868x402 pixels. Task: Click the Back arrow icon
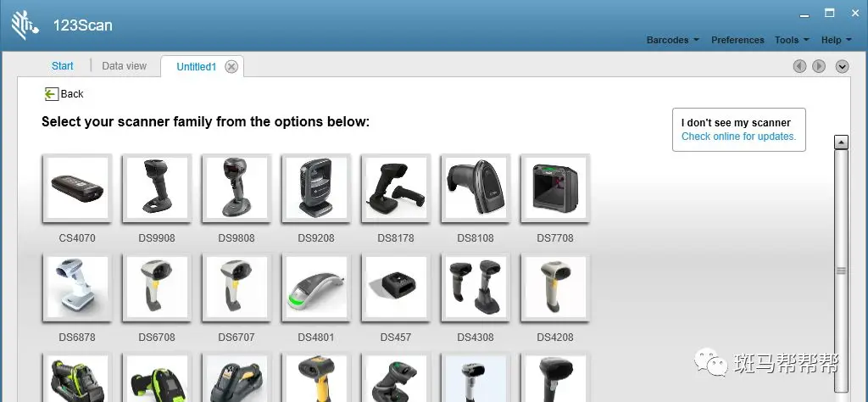pos(51,94)
